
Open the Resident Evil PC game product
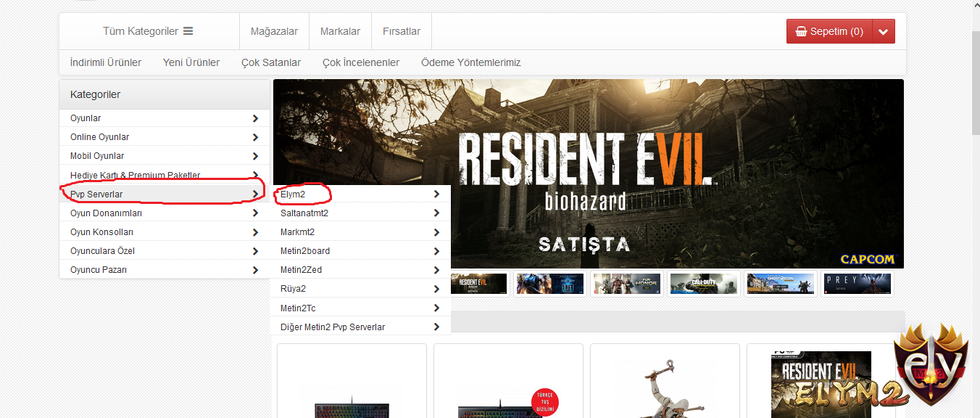821,381
